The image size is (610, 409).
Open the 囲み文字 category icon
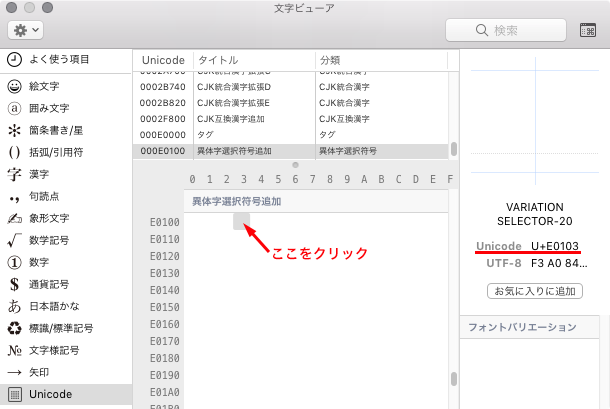(x=15, y=108)
